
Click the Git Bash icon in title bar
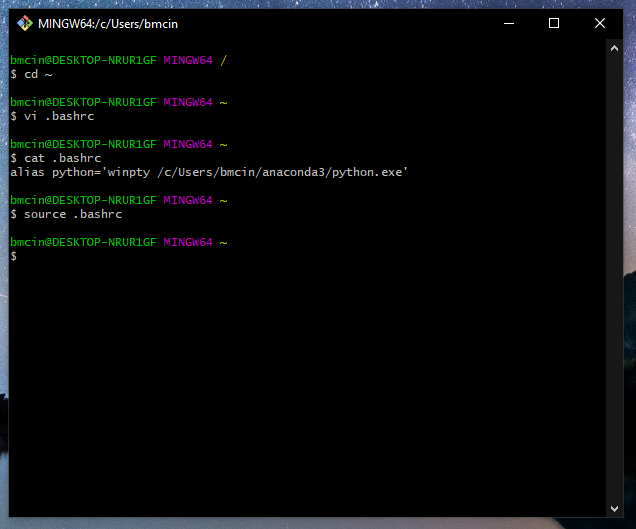24,24
